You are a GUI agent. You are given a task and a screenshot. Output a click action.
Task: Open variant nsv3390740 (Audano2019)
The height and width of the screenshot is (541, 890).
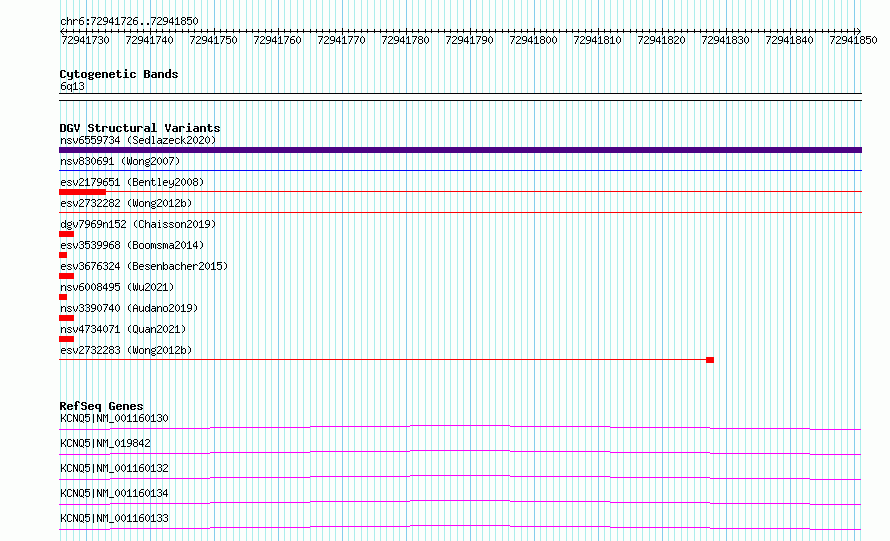[129, 308]
